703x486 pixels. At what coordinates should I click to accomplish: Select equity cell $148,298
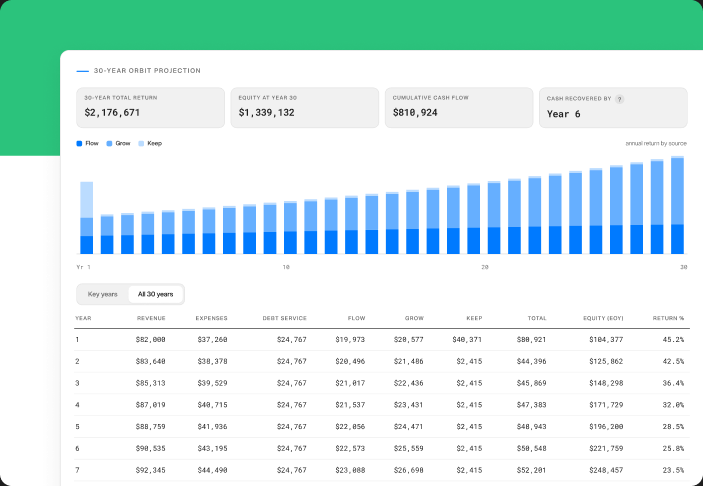[x=606, y=383]
